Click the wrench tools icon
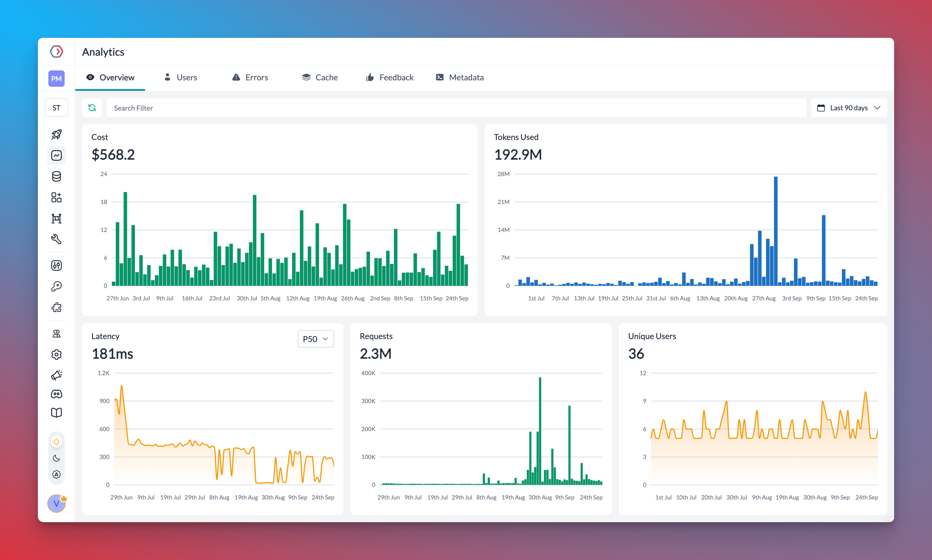Image resolution: width=932 pixels, height=560 pixels. (x=56, y=239)
